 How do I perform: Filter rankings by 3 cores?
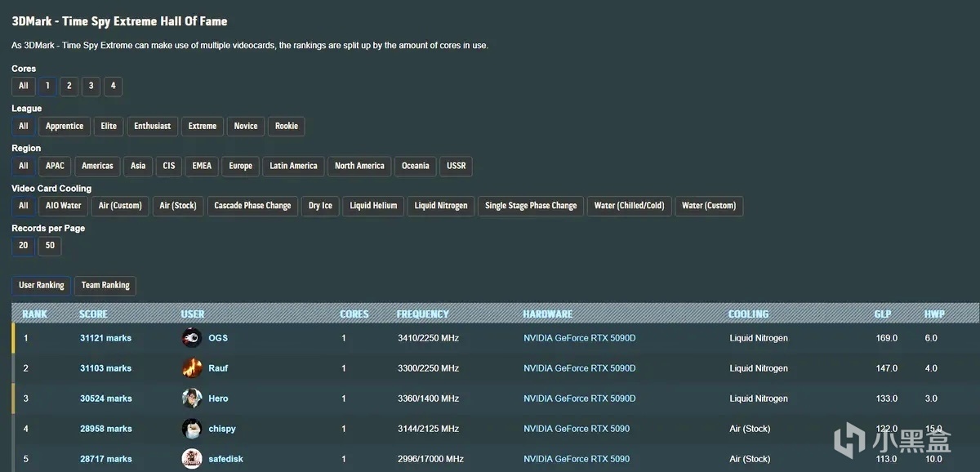click(x=91, y=86)
